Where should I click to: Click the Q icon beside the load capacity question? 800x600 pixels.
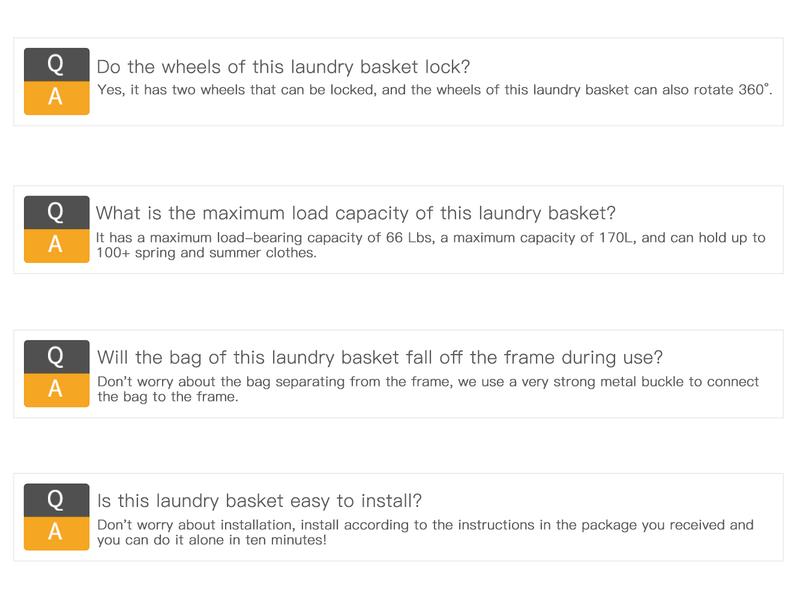[x=56, y=212]
